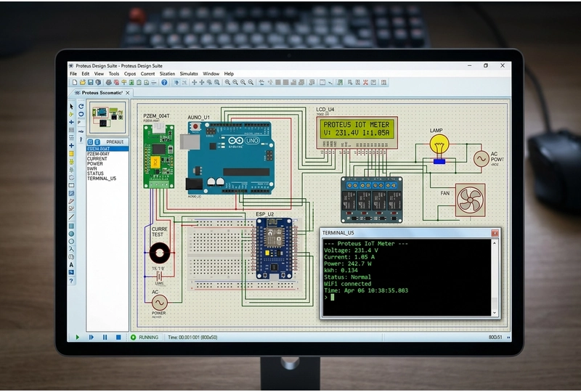Click the terminal scrollbar down arrow
Viewport: 581px width, 392px height.
495,313
